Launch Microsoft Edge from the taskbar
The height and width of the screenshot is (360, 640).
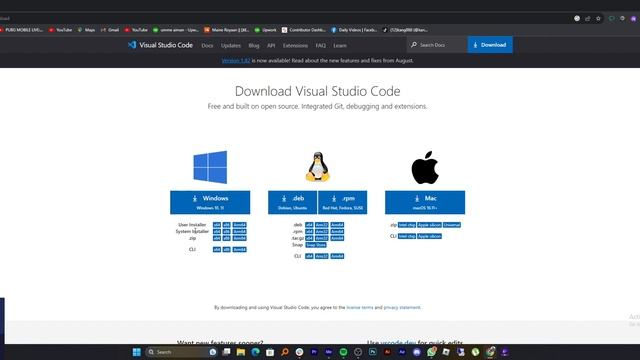pos(256,352)
